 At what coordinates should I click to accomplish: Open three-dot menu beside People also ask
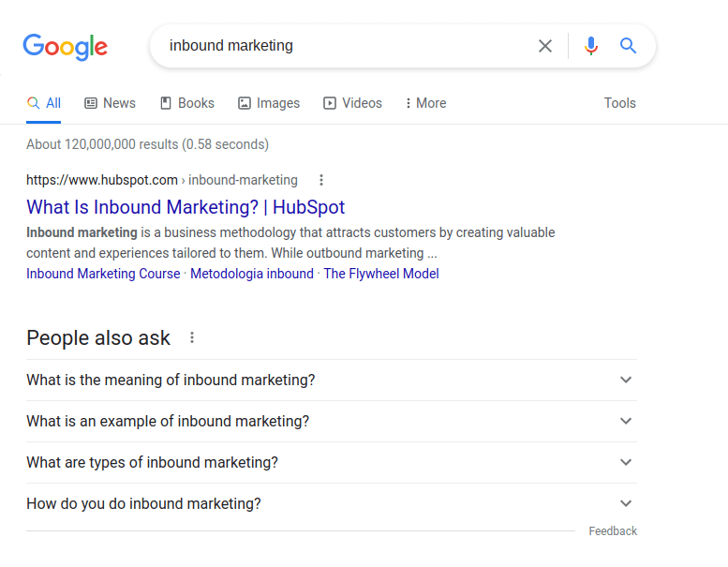click(192, 337)
